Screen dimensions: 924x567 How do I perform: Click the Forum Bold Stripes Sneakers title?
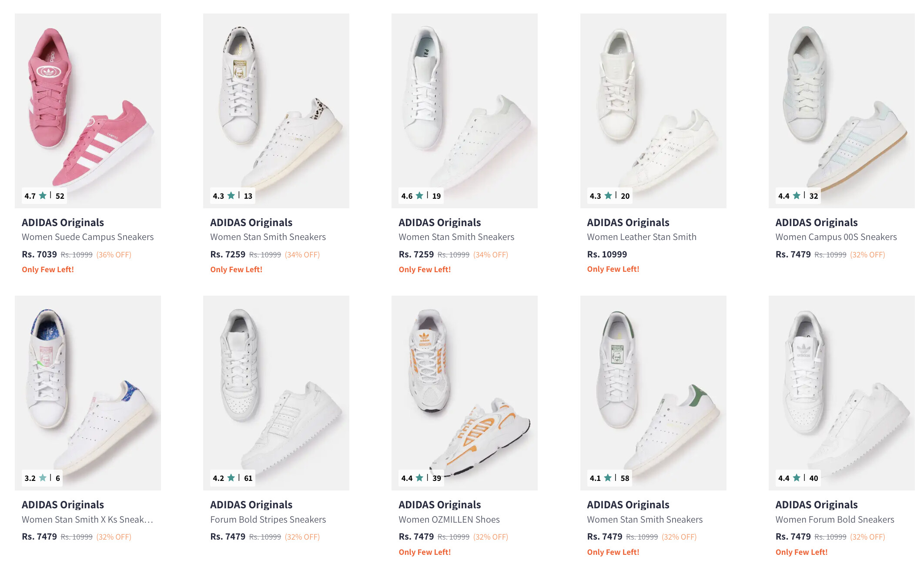coord(268,520)
